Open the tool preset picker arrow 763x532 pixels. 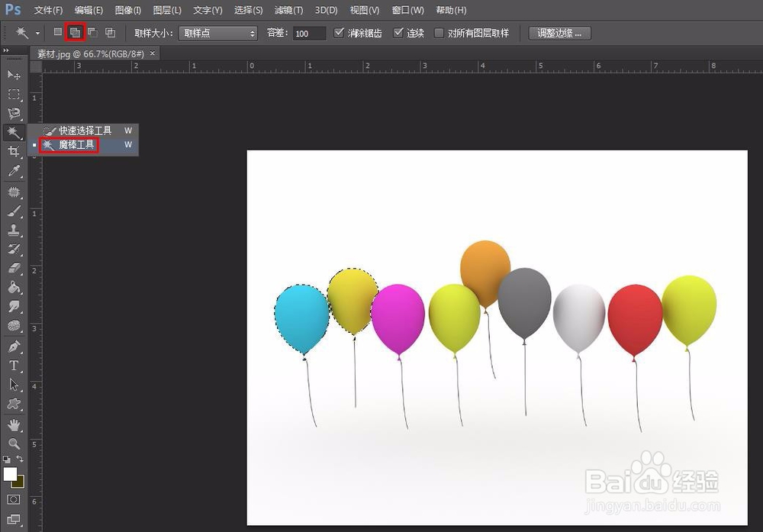[37, 34]
